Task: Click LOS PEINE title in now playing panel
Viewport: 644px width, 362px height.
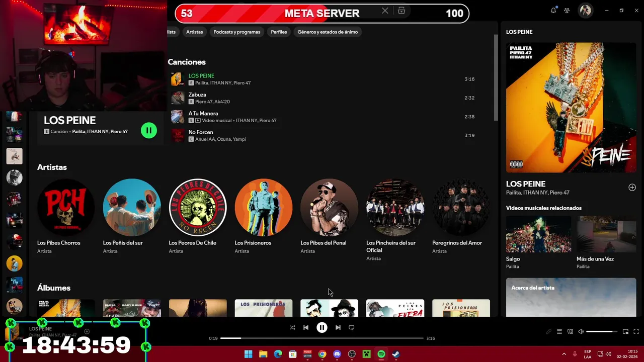Action: pyautogui.click(x=526, y=184)
